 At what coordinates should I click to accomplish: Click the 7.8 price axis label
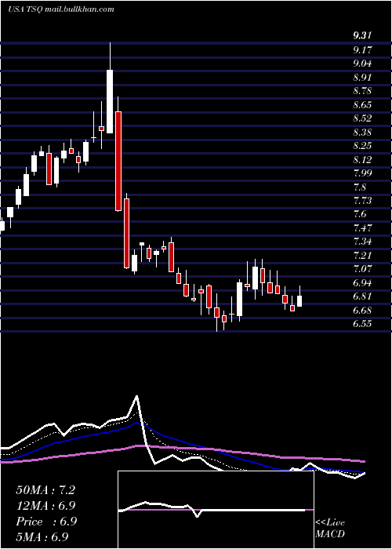pos(360,187)
